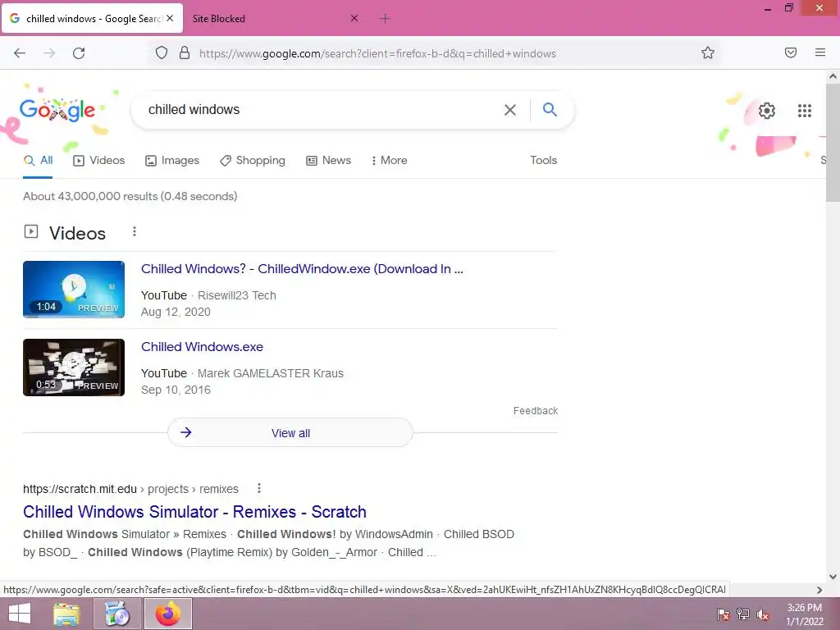Switch to Videos results tab

coord(99,160)
